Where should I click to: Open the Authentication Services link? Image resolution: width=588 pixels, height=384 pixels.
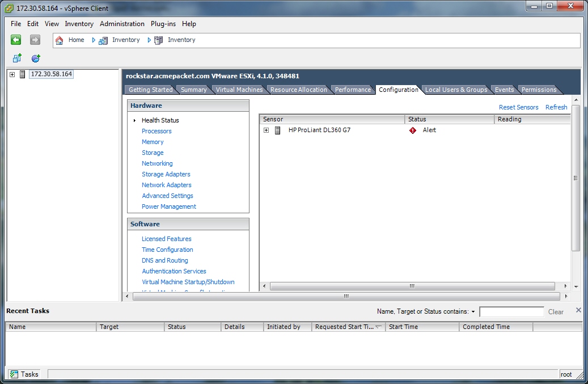coord(174,271)
